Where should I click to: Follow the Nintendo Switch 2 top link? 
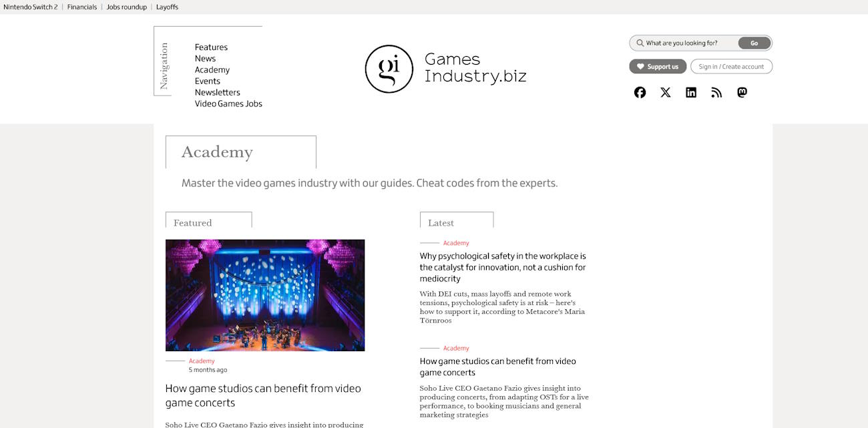click(31, 7)
